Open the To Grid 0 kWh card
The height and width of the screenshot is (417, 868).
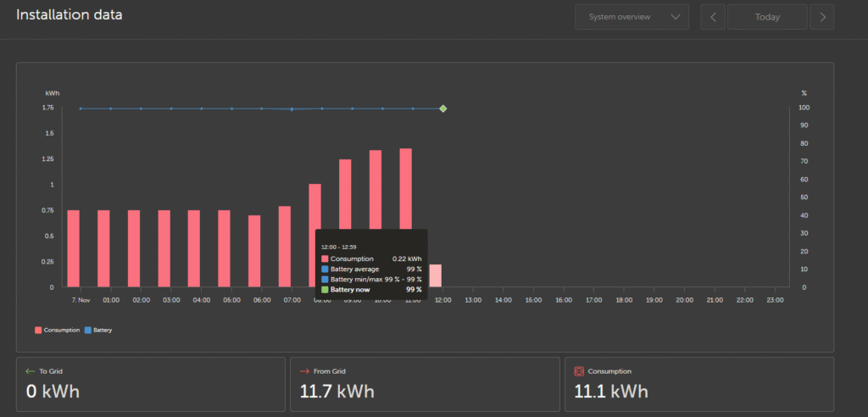coord(150,384)
